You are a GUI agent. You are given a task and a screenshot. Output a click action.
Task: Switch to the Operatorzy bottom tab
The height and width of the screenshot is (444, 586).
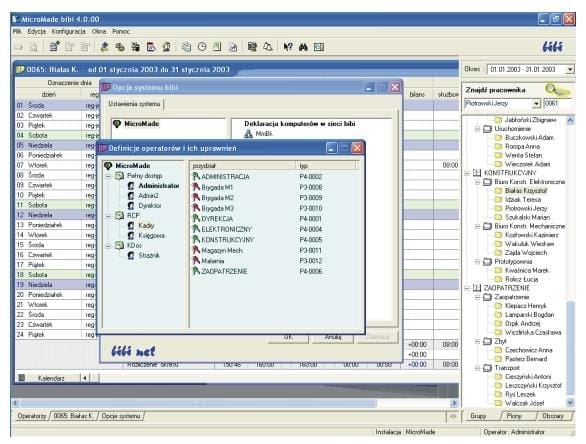[x=31, y=416]
